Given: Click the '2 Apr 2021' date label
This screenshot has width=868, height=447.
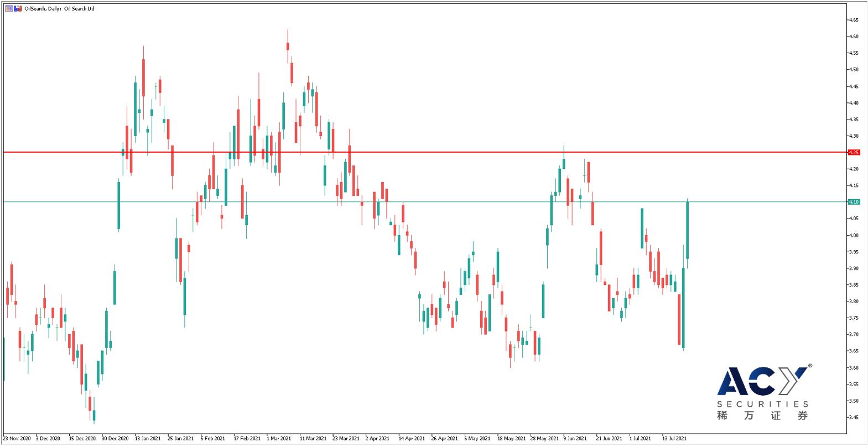Looking at the screenshot, I should click(x=378, y=439).
